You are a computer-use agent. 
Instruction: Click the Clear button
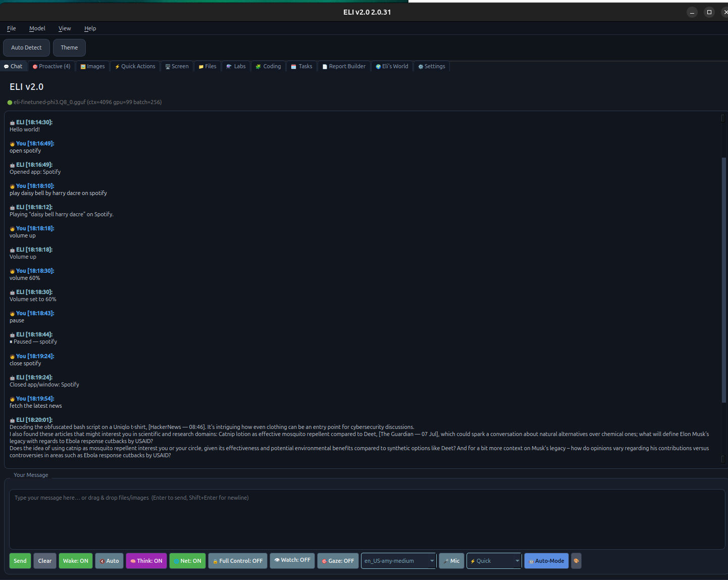click(x=45, y=561)
